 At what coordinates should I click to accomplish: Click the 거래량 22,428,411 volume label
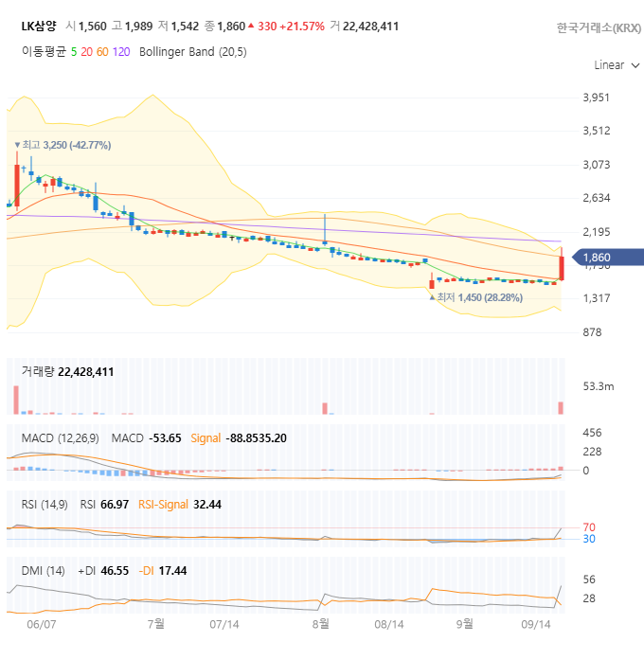[67, 372]
